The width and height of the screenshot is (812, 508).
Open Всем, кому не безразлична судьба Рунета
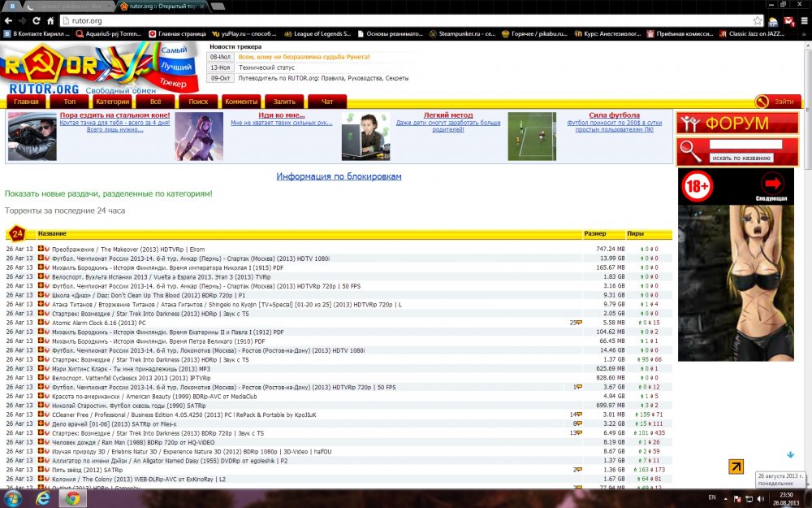(304, 57)
